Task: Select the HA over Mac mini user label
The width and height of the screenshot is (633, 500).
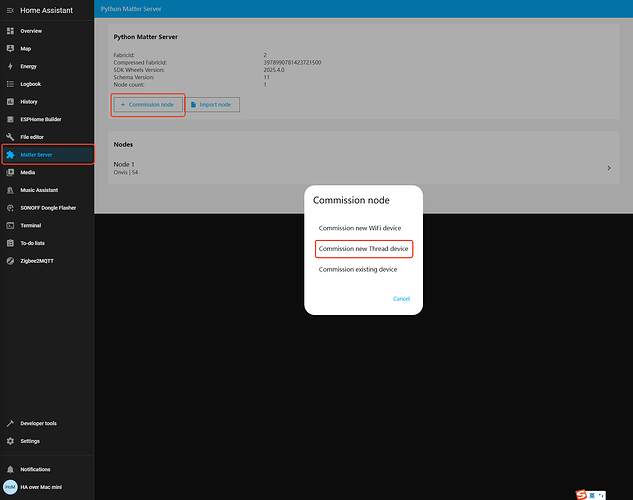Action: click(41, 487)
